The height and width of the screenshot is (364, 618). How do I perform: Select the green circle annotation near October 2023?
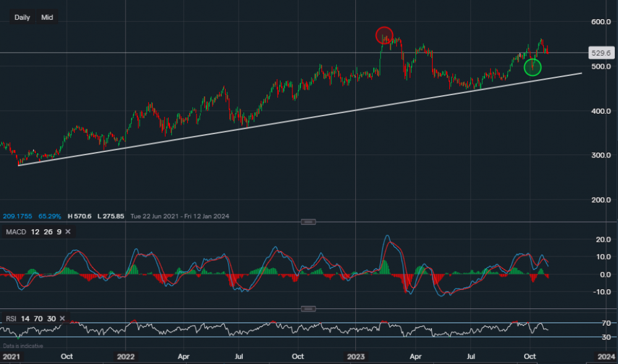(532, 67)
